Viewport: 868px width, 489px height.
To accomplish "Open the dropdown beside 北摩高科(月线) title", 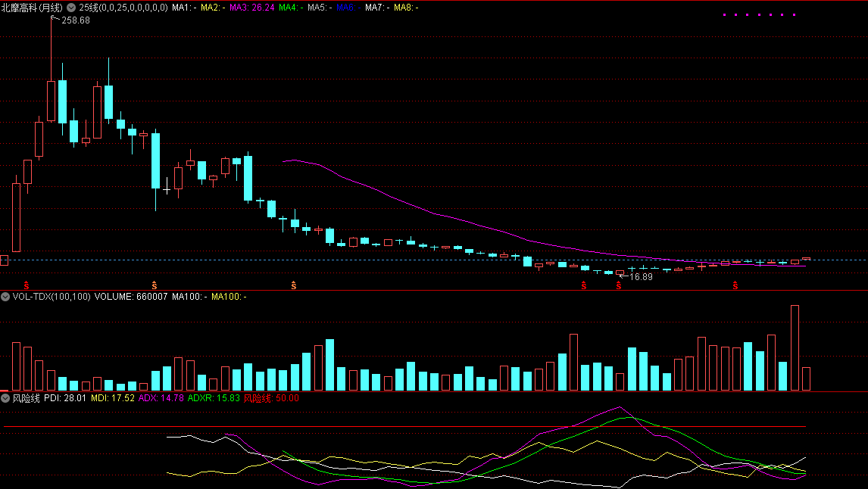I will [71, 8].
